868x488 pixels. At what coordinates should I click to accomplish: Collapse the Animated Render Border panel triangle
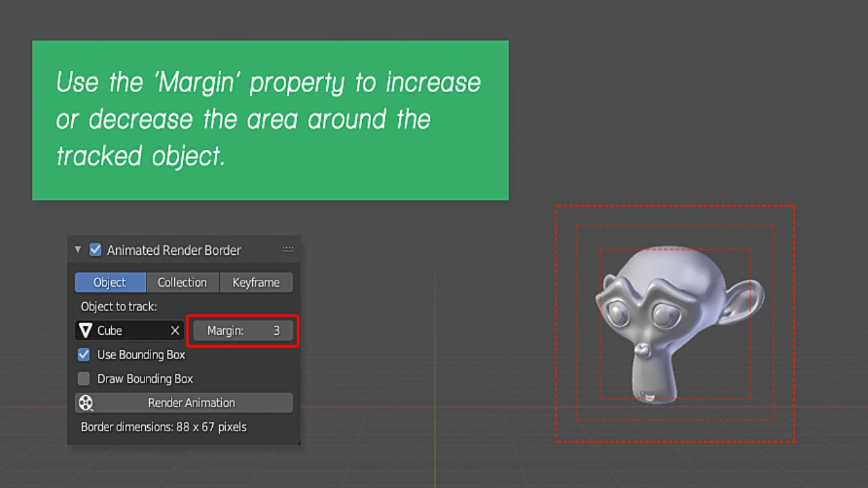point(78,250)
